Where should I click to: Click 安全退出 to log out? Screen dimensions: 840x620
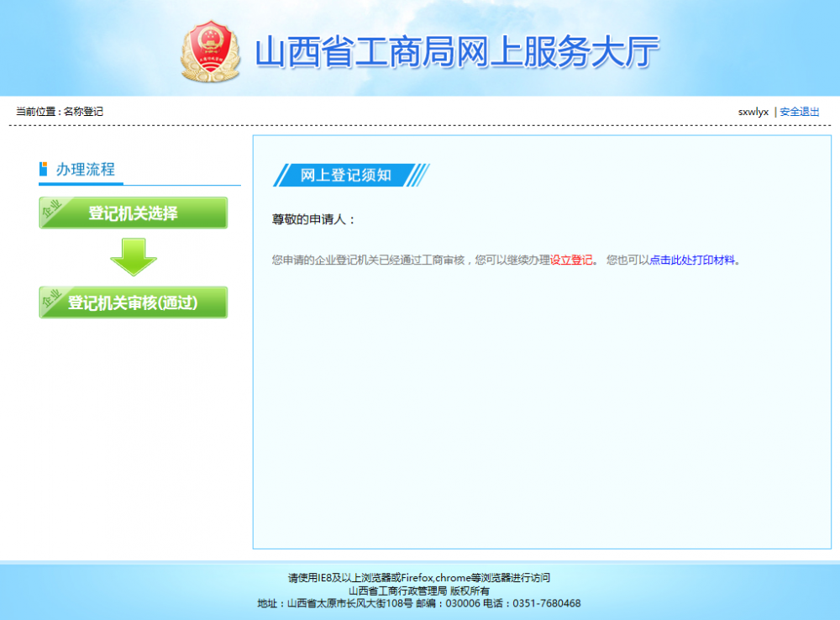click(798, 111)
